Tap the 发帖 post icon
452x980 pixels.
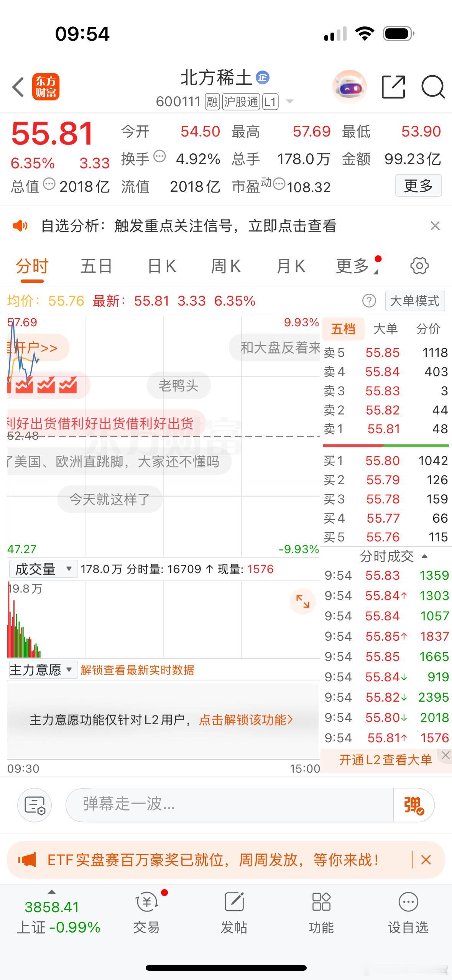pos(234,913)
